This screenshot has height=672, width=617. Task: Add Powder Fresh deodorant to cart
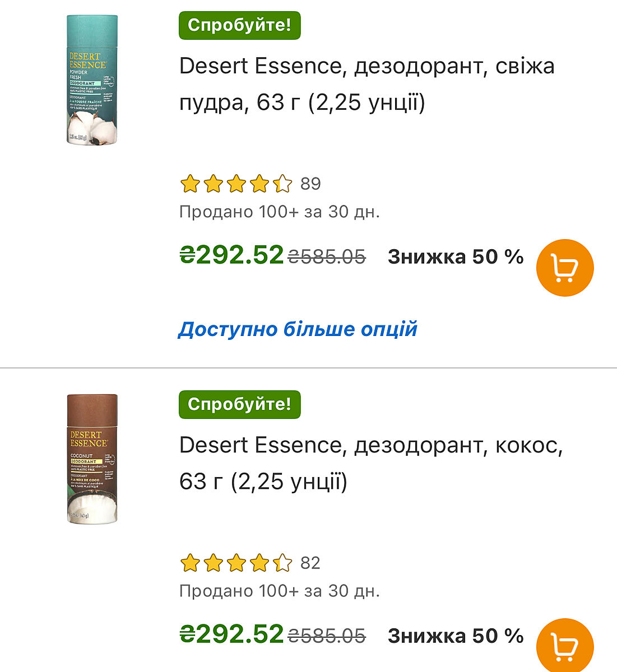pyautogui.click(x=564, y=268)
